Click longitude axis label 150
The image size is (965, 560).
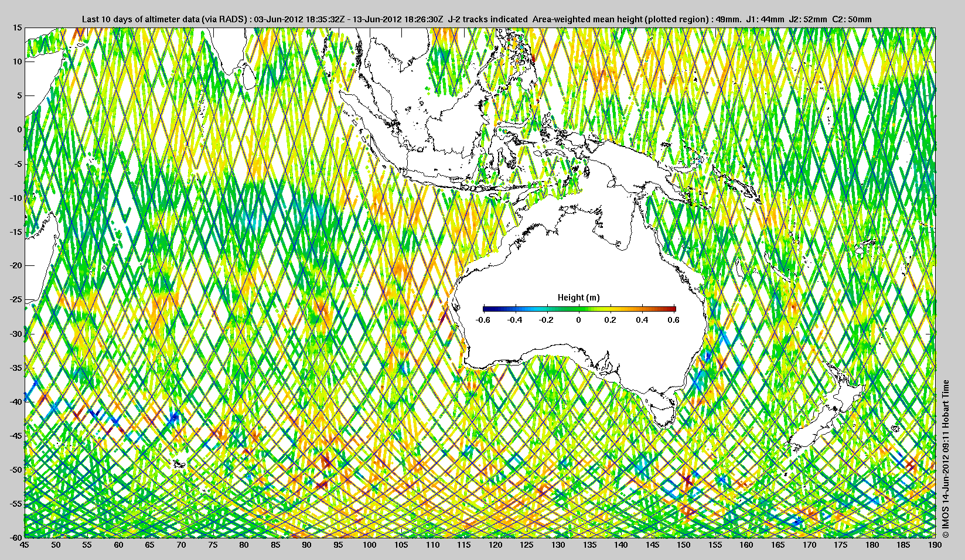[684, 545]
